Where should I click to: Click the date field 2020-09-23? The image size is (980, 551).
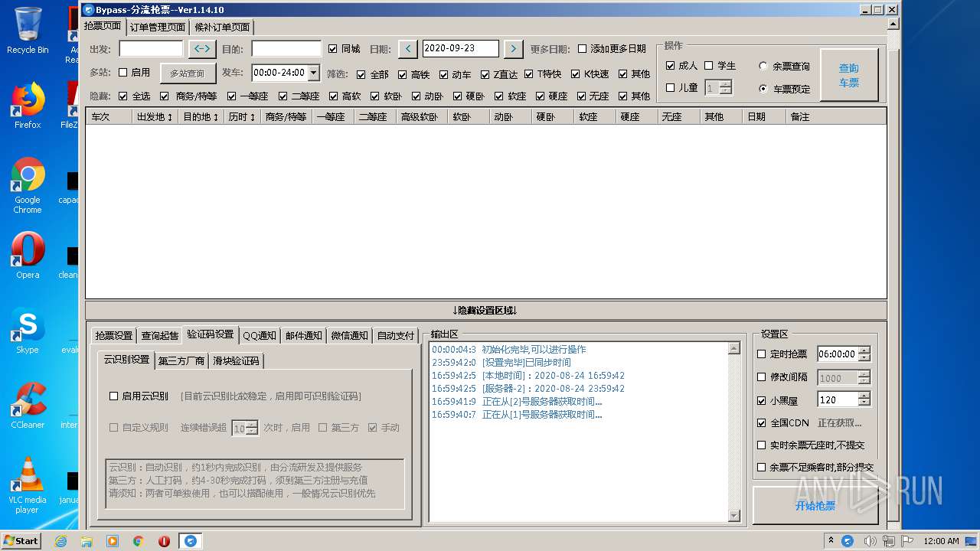click(461, 48)
